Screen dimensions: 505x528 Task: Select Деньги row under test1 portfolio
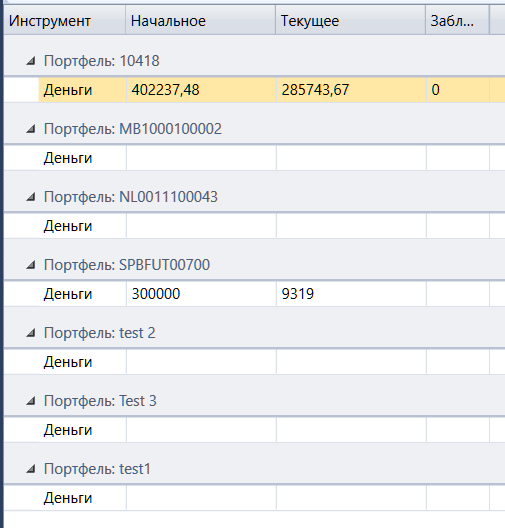pos(272,498)
